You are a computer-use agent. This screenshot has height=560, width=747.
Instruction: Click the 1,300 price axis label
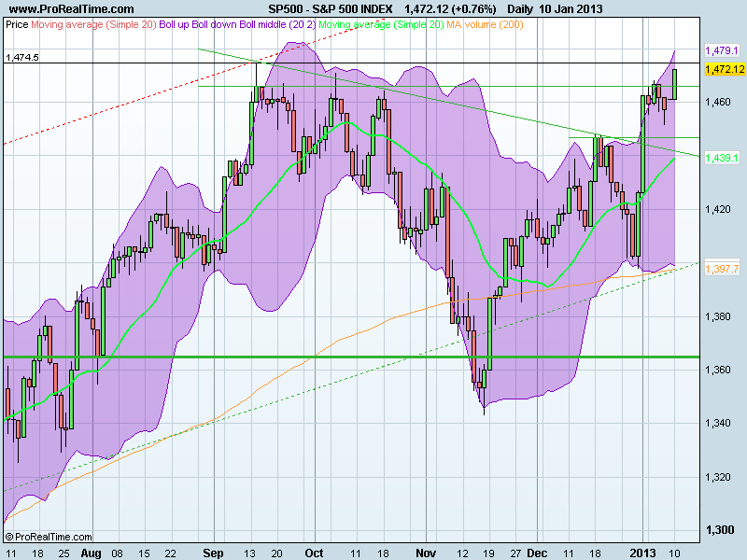(719, 530)
